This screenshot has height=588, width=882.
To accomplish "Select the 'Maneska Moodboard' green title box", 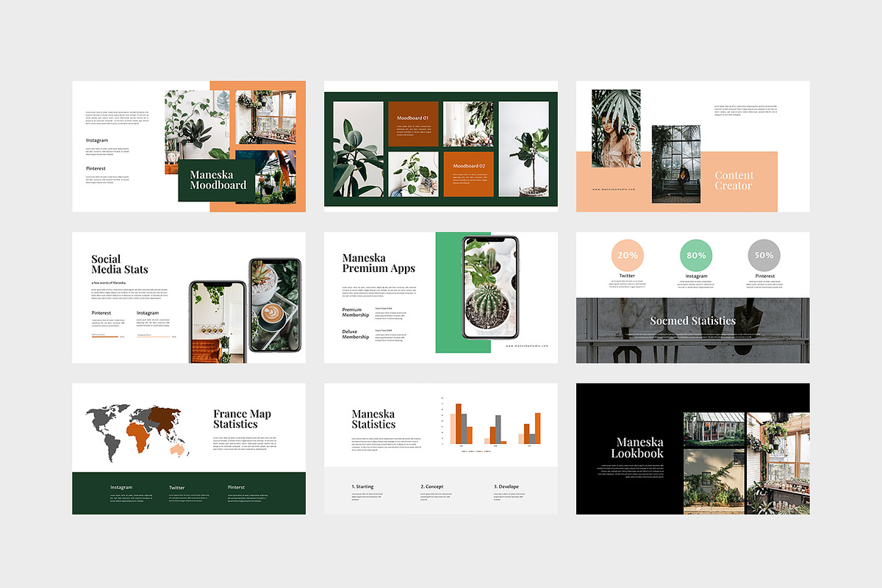I will pyautogui.click(x=217, y=181).
